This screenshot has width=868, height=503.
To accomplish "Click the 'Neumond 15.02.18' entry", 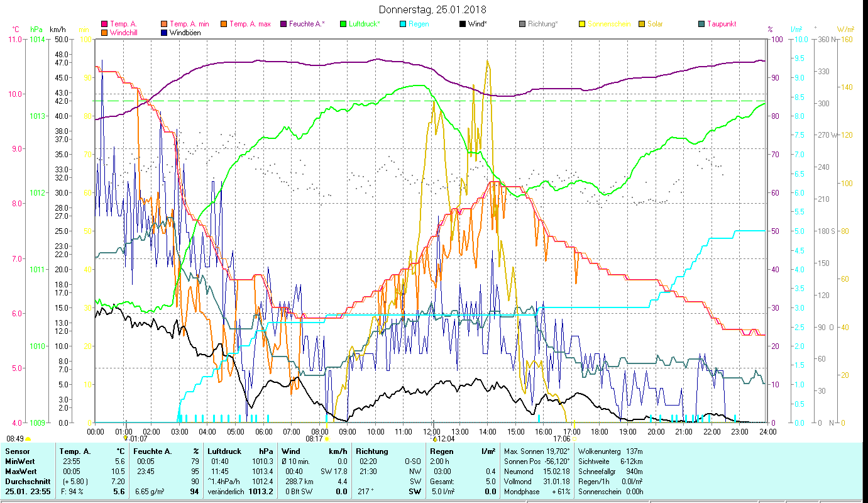I will click(536, 472).
